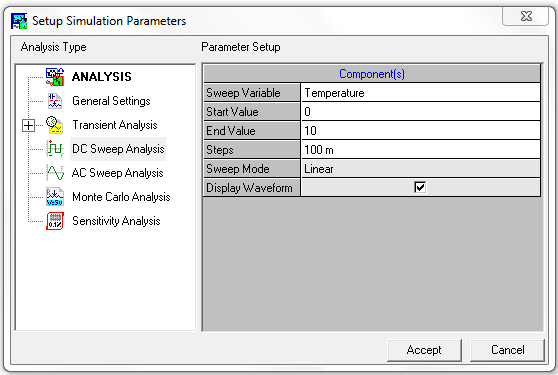The width and height of the screenshot is (558, 375).
Task: Select ANALYSIS in the tree
Action: [102, 76]
